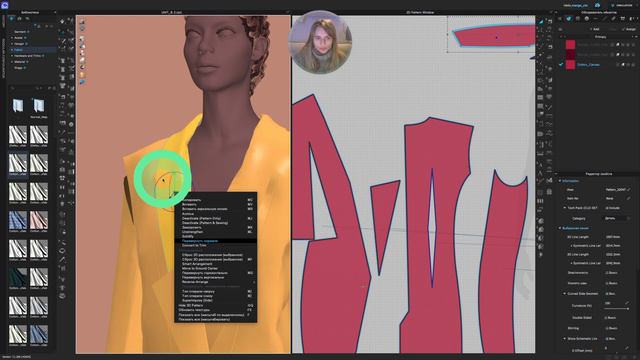Image resolution: width=640 pixels, height=360 pixels.
Task: Select the Fabric library category
Action: (x=19, y=50)
